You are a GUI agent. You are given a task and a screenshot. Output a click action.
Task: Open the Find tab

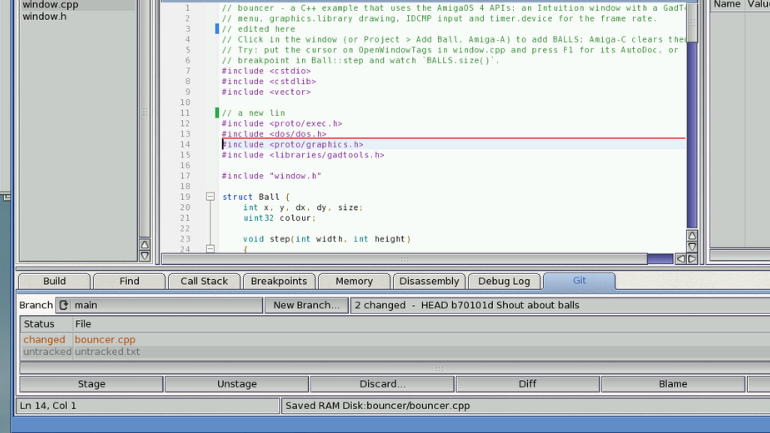click(x=129, y=281)
